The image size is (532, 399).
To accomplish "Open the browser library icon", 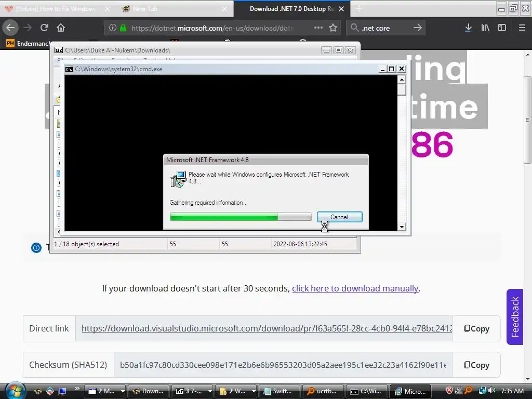I will [485, 28].
